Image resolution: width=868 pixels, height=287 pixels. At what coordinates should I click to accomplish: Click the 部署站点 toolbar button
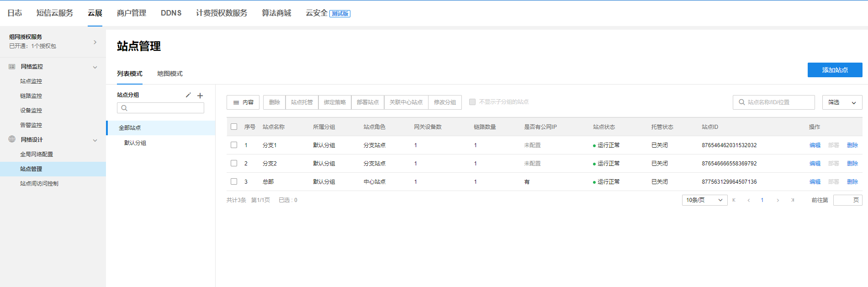(368, 102)
